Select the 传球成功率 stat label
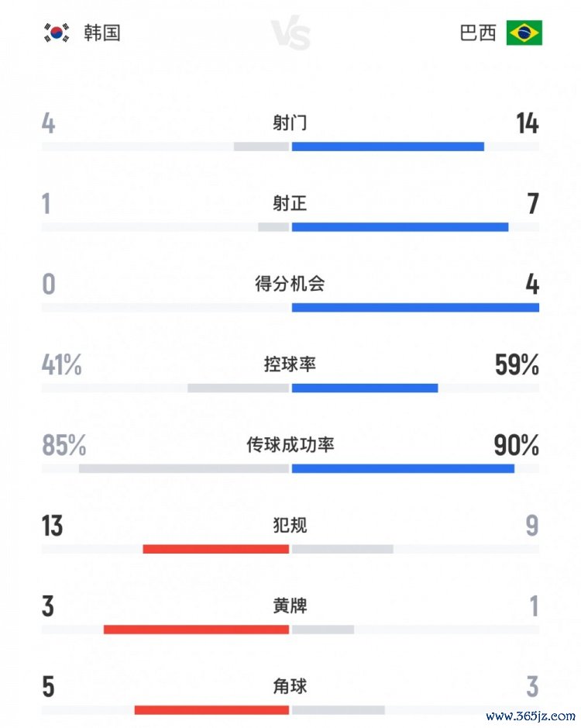This screenshot has width=581, height=728. (x=290, y=445)
